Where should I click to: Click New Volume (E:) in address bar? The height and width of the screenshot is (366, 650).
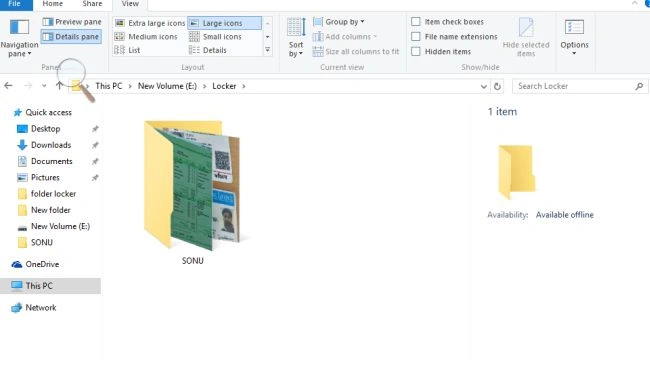(x=167, y=86)
